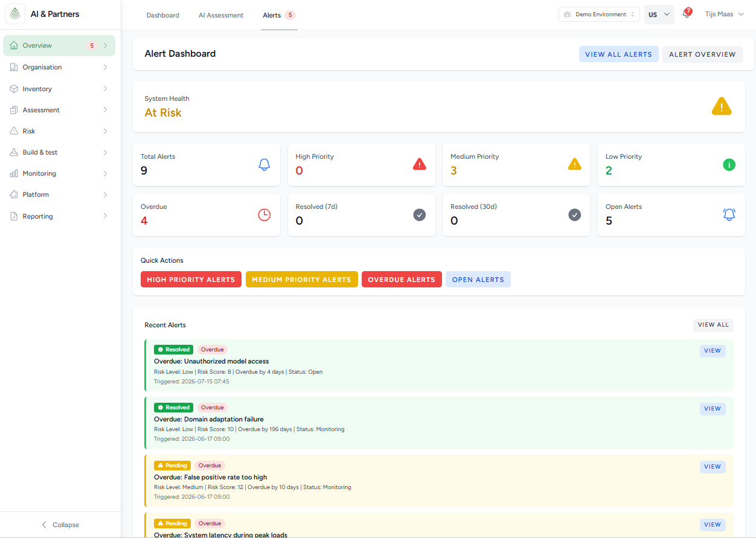Click the Resolved badge on Domain adaptation failure
The height and width of the screenshot is (538, 756).
[x=173, y=408]
